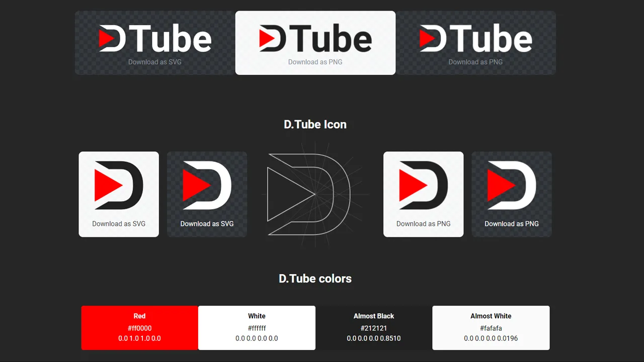644x362 pixels.
Task: Click the white full logo on the dark PNG card
Action: pyautogui.click(x=476, y=38)
